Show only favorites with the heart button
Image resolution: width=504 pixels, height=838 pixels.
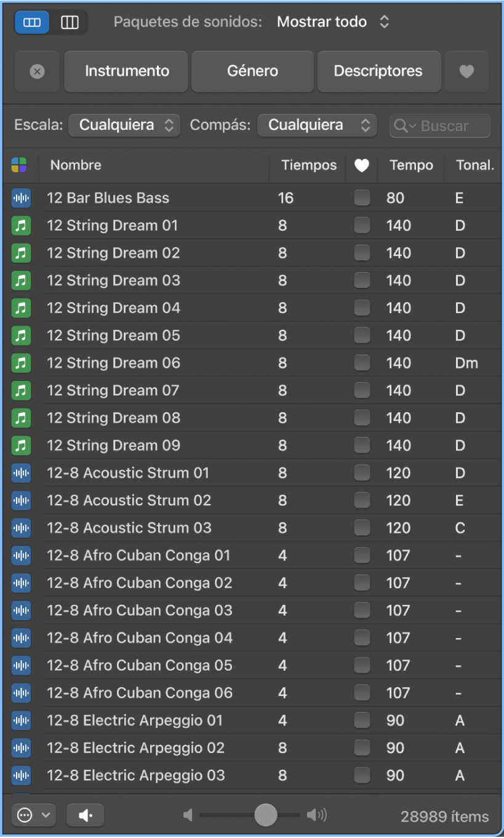point(467,71)
